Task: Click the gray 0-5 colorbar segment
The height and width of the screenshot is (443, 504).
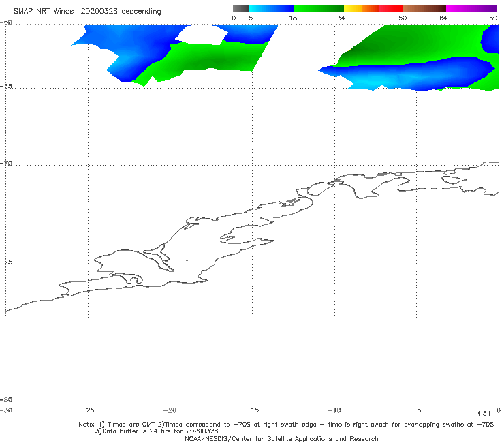Action: coord(240,8)
